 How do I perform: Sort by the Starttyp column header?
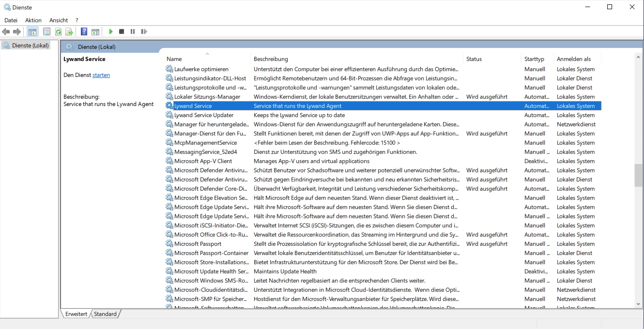(x=534, y=59)
